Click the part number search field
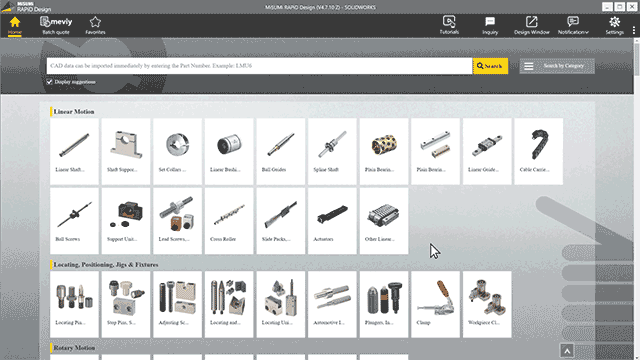 (x=260, y=66)
